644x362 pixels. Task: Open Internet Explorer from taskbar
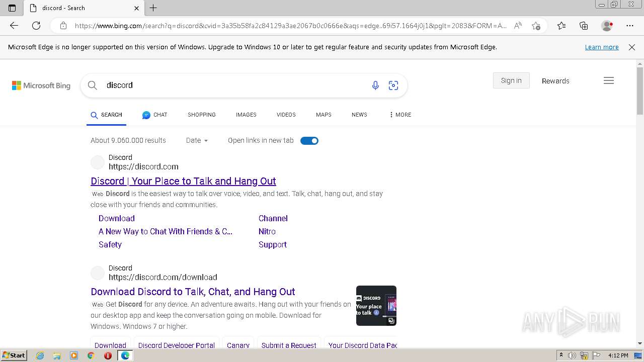(x=40, y=355)
